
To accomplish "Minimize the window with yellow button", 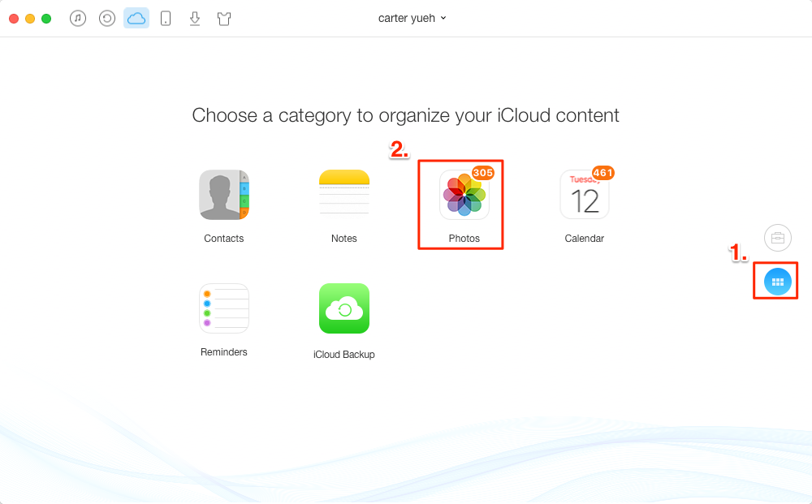I will (x=30, y=18).
